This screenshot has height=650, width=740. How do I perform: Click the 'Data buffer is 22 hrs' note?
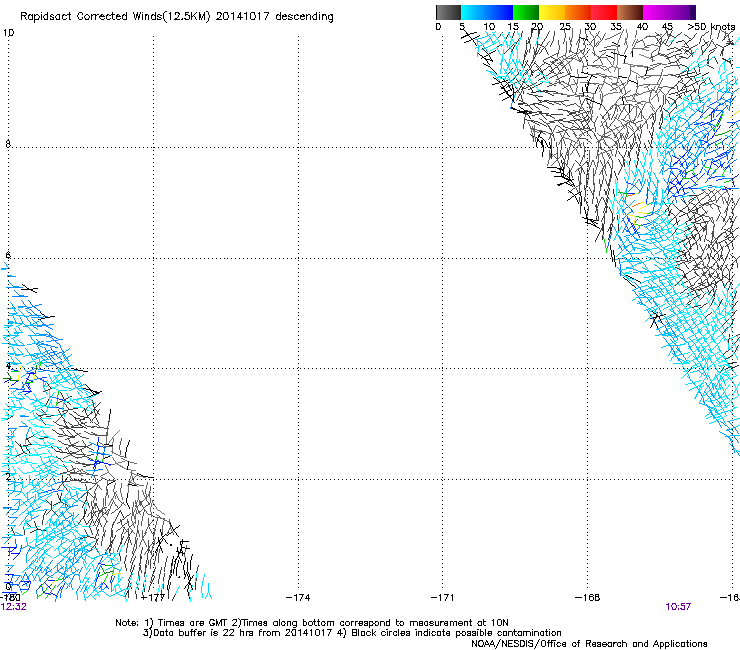click(352, 633)
